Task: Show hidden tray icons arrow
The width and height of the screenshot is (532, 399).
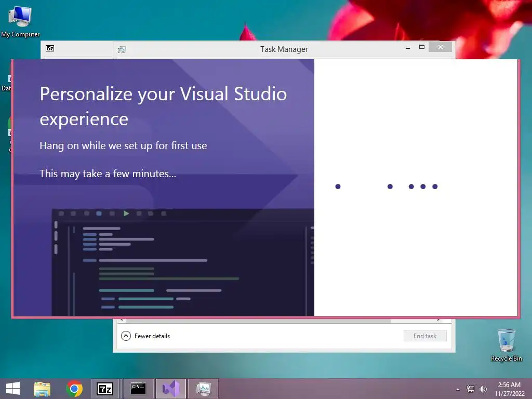Action: (458, 389)
